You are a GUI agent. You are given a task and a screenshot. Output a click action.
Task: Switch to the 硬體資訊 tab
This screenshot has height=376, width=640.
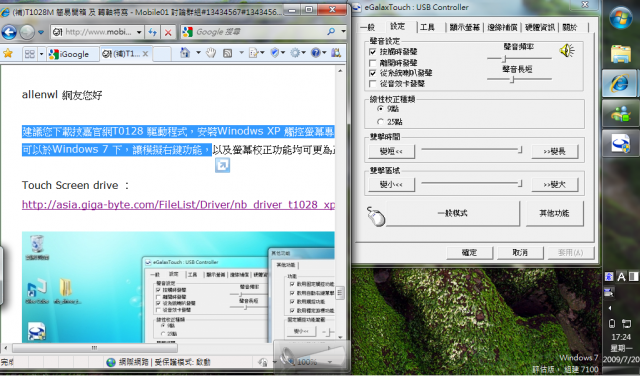coord(540,27)
